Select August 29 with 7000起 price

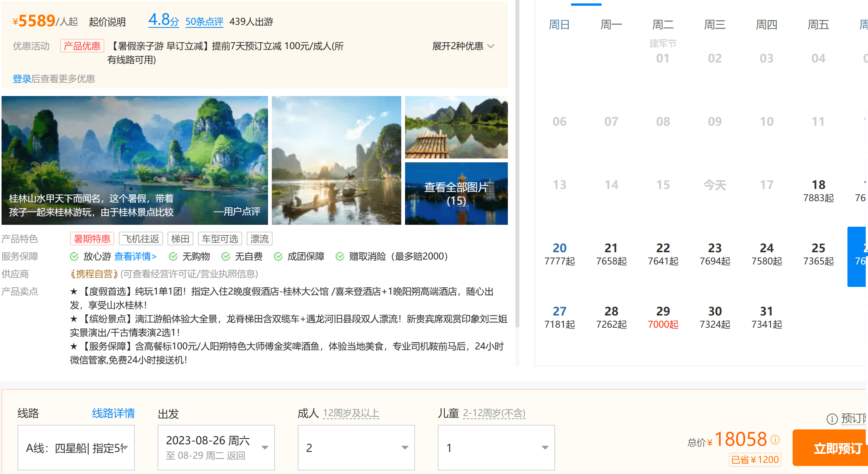663,317
